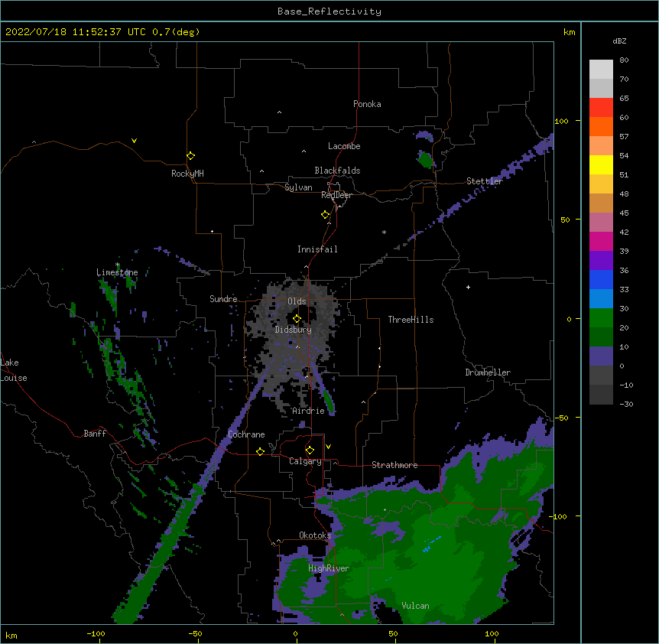Screen dimensions: 659x644
Task: Click the yellow diamond marker at RockyMH
Action: (190, 156)
